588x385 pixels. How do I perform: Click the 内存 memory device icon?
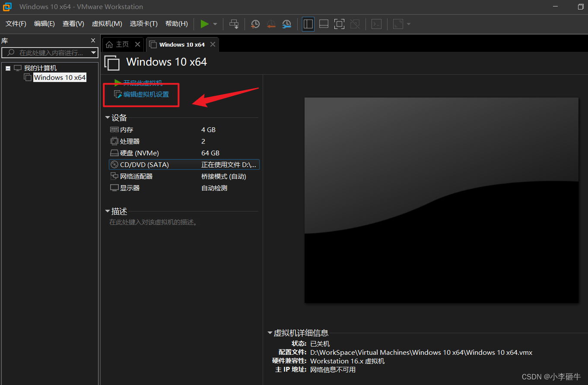pos(114,129)
